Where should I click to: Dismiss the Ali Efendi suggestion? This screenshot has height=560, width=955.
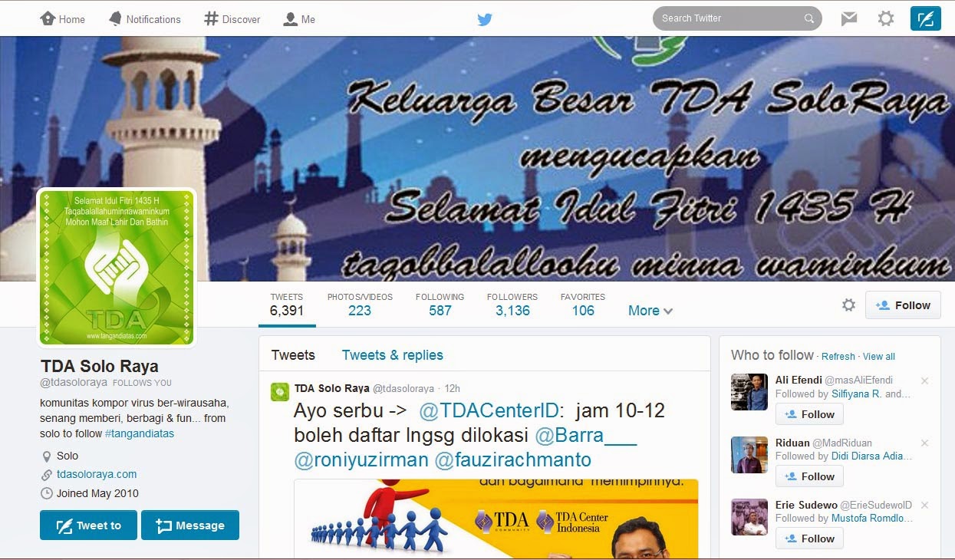click(x=924, y=380)
